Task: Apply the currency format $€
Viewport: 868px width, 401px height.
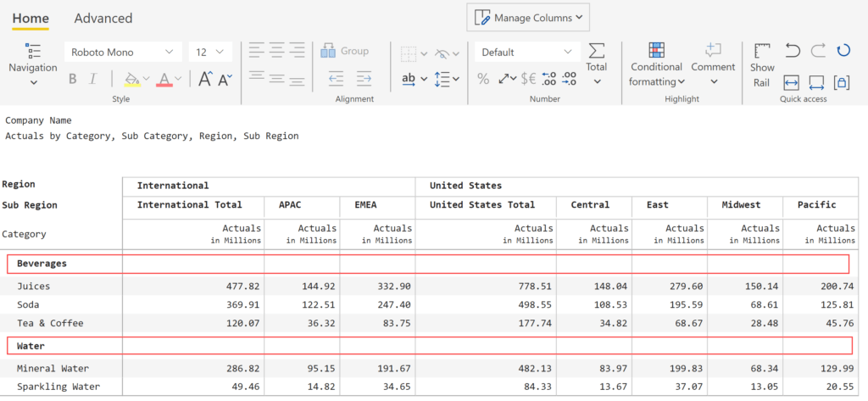Action: coord(528,79)
